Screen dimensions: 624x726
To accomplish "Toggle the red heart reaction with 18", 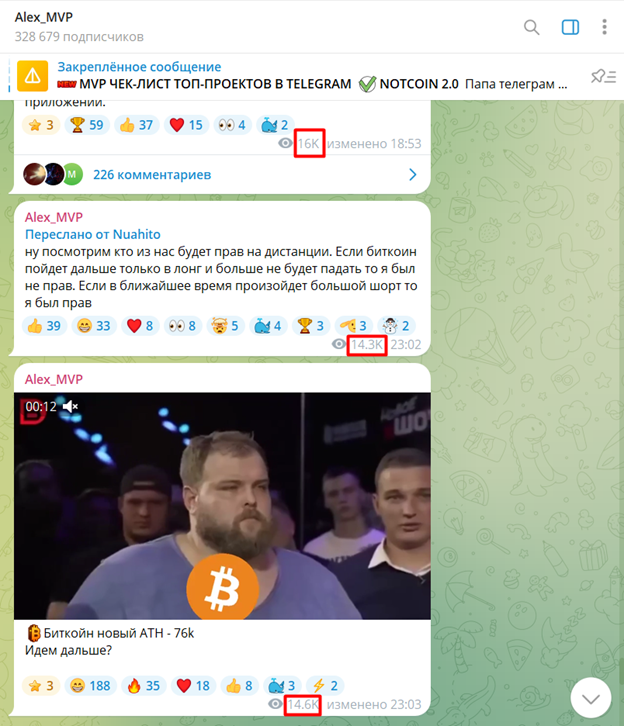I will (x=193, y=685).
